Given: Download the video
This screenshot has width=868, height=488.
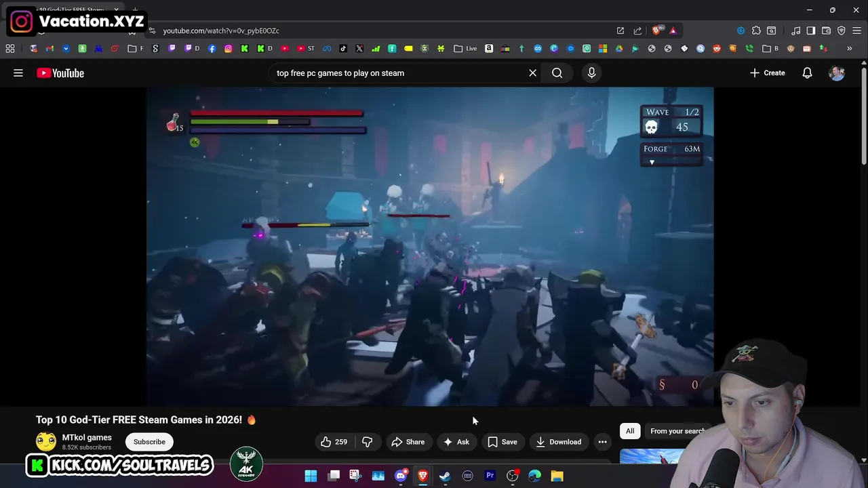Looking at the screenshot, I should coord(558,442).
